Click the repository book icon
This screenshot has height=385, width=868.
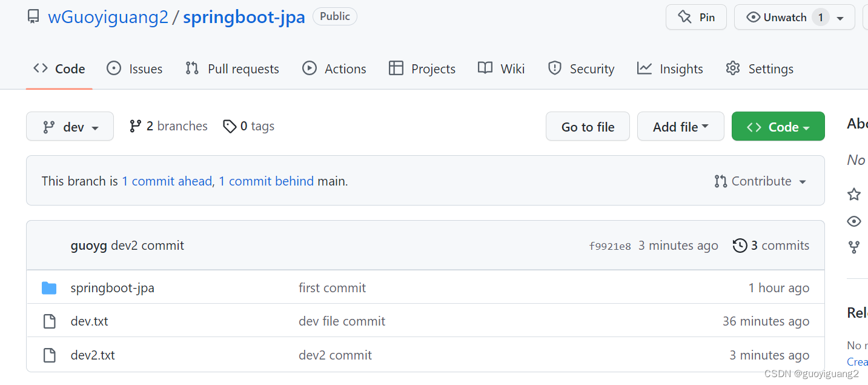[x=33, y=17]
